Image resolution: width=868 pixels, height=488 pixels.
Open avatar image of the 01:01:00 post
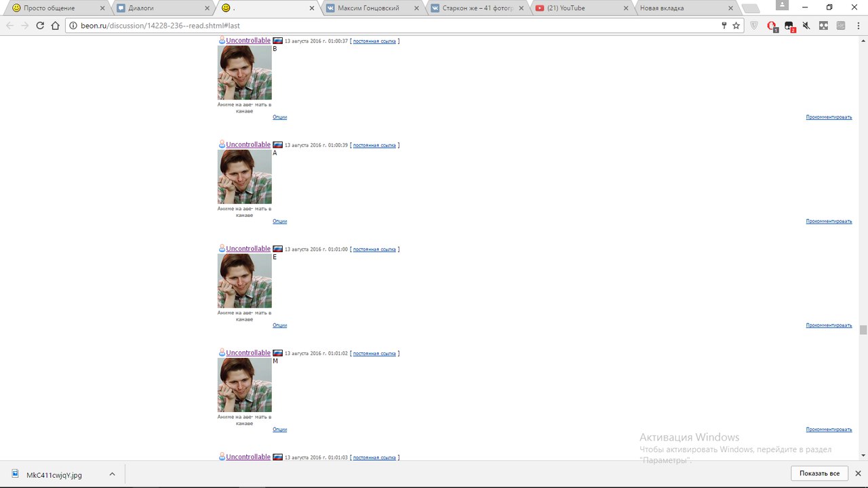245,281
